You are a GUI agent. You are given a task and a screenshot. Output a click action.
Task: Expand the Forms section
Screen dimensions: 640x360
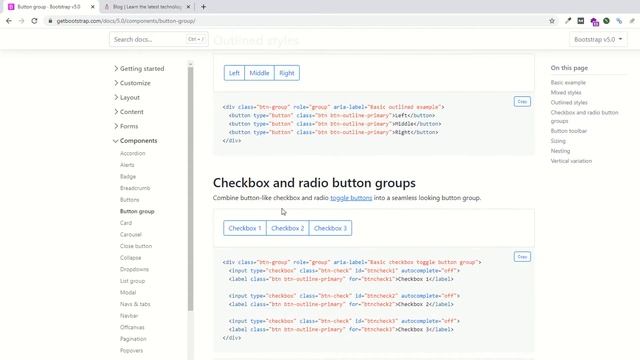tap(126, 126)
